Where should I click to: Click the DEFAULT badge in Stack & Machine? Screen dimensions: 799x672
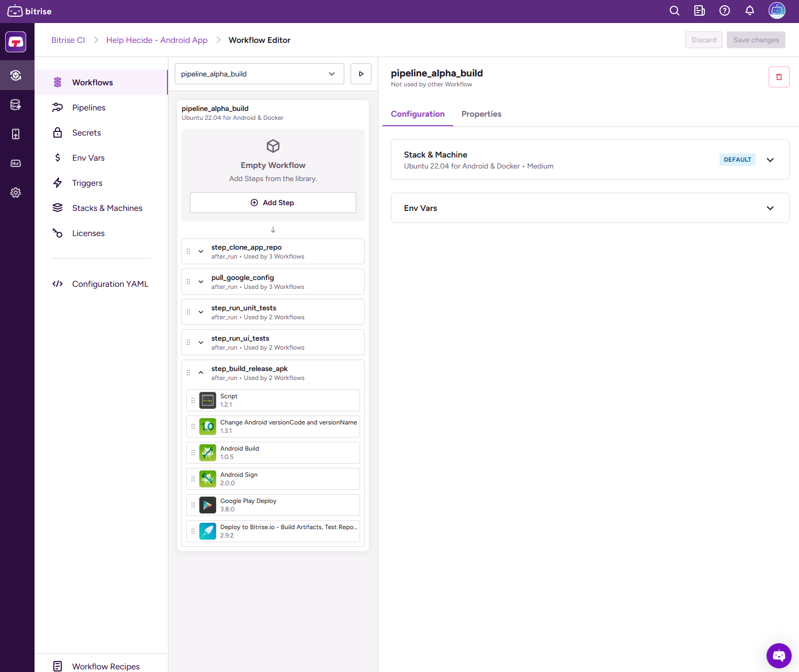click(737, 160)
